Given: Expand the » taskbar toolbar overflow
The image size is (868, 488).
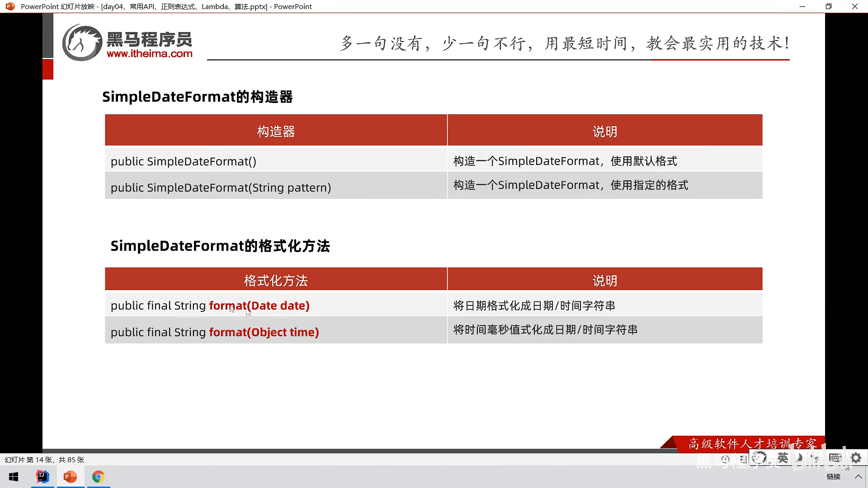Looking at the screenshot, I should [847, 469].
